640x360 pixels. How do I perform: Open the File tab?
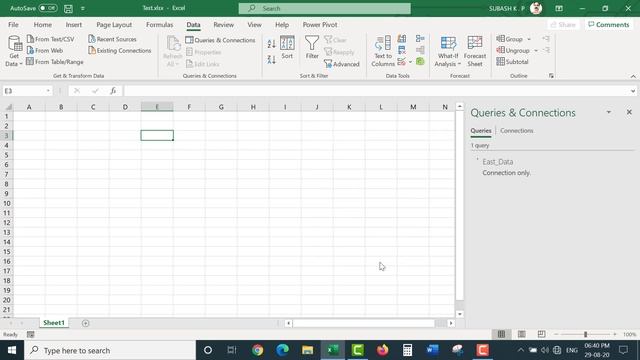pos(13,24)
